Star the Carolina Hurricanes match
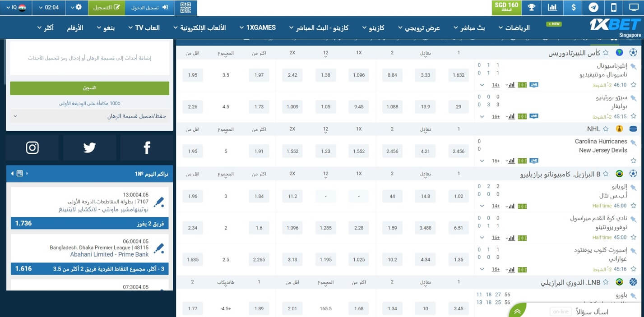644x317 pixels. click(x=634, y=161)
